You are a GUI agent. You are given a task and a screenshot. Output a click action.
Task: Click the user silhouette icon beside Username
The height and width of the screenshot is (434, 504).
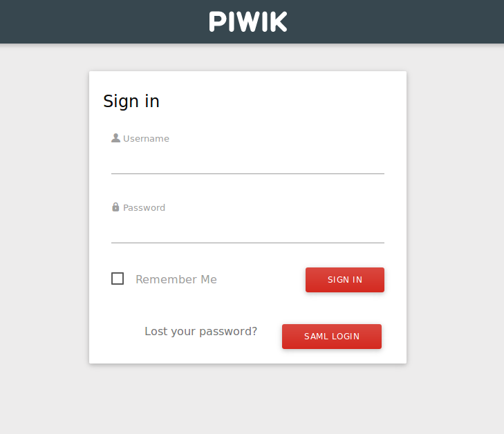click(x=115, y=138)
